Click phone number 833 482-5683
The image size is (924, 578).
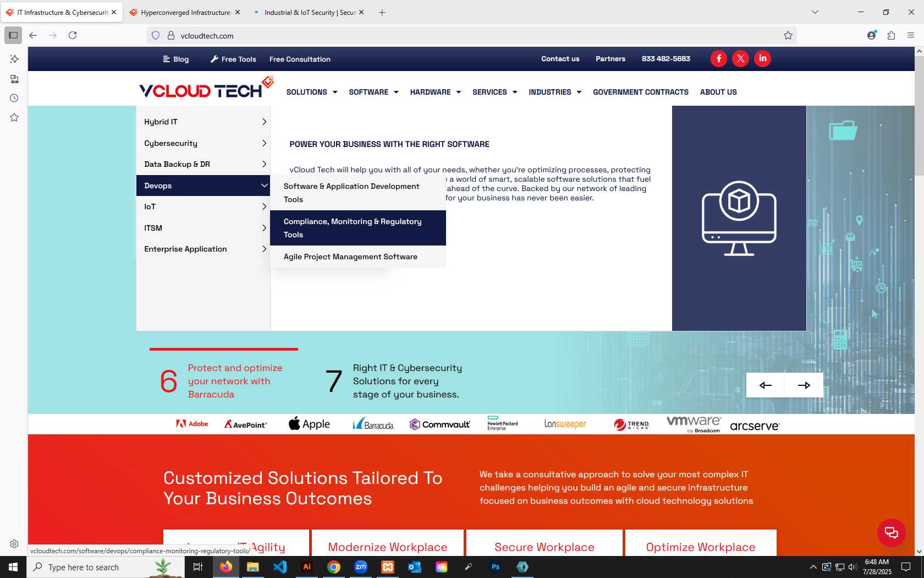point(665,58)
